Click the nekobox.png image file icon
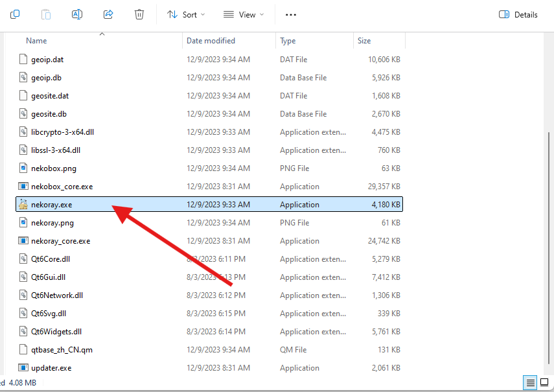554x392 pixels. pyautogui.click(x=23, y=168)
